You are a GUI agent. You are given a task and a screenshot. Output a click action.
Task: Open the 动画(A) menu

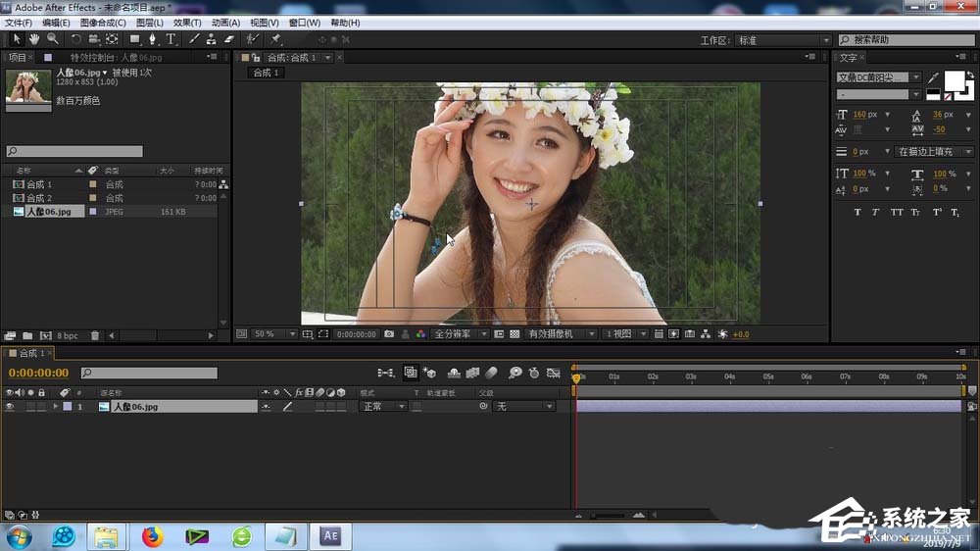pos(225,23)
